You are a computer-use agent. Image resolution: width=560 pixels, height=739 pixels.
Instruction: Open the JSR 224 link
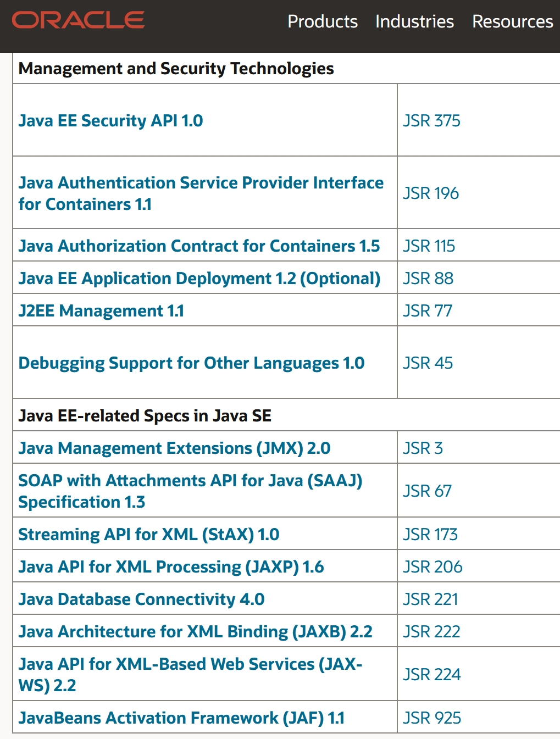pos(431,674)
